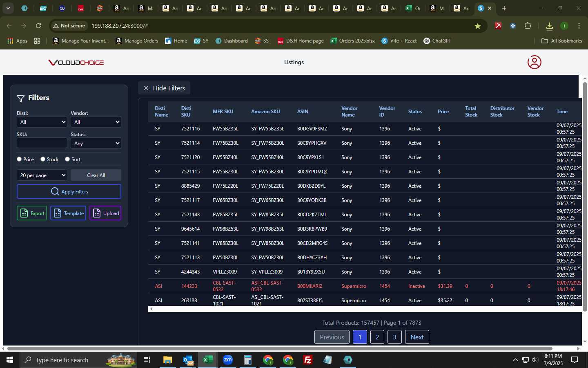Open Chrome three-dot menu
The width and height of the screenshot is (588, 368).
click(579, 26)
